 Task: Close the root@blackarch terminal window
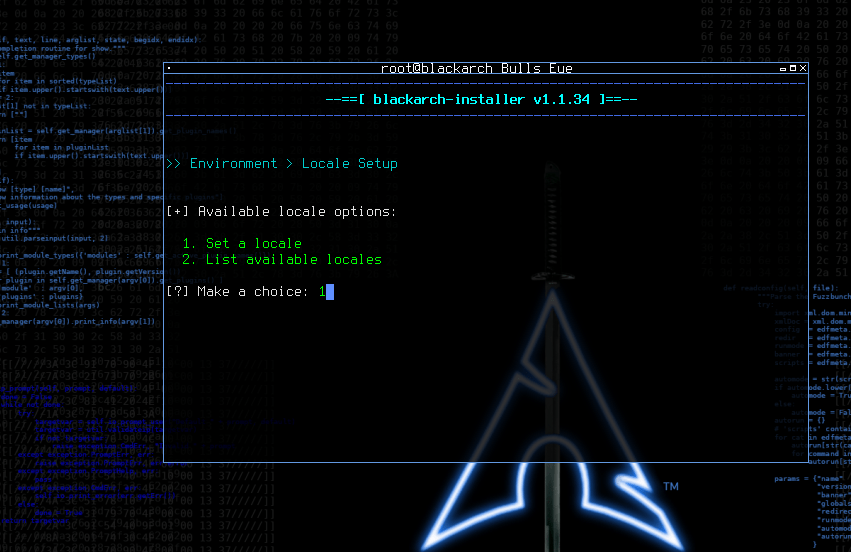(x=803, y=68)
